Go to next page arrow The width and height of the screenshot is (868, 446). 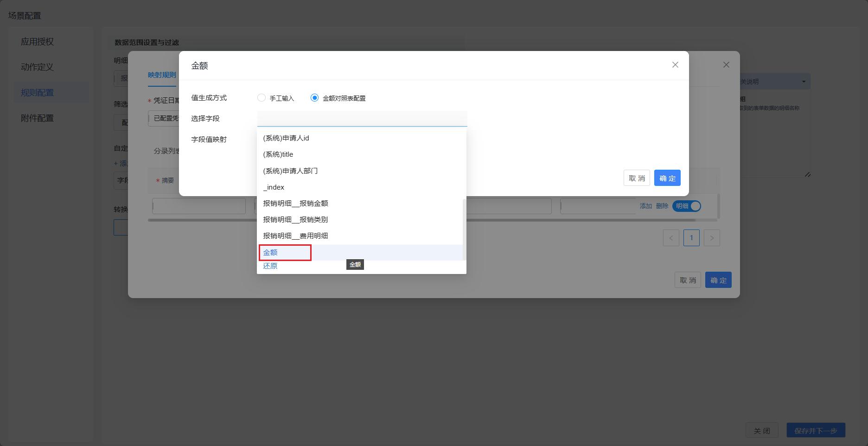click(x=712, y=238)
